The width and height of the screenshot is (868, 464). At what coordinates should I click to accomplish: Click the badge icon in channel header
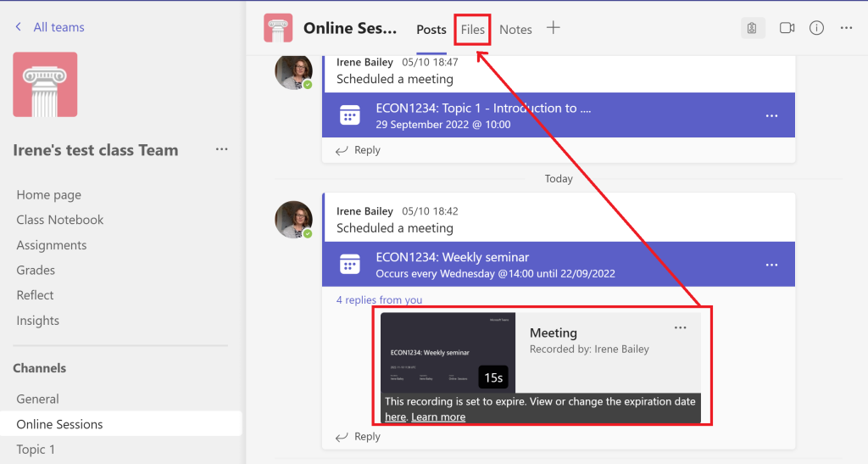tap(753, 28)
